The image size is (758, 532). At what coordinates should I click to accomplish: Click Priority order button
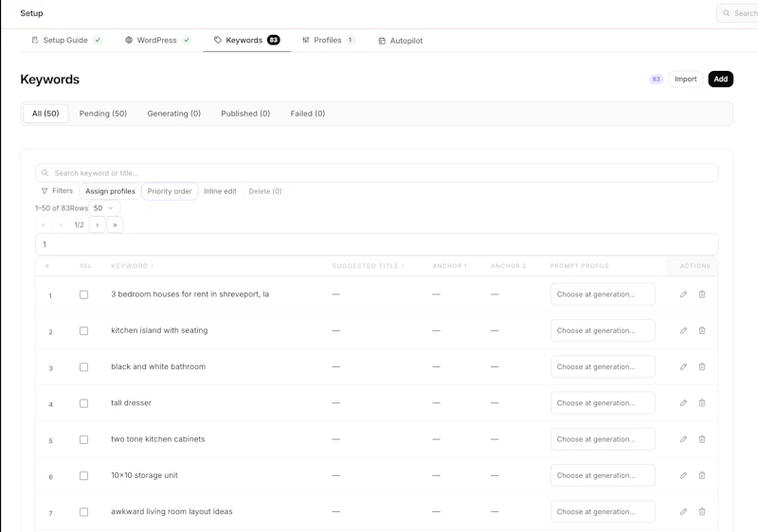(170, 191)
